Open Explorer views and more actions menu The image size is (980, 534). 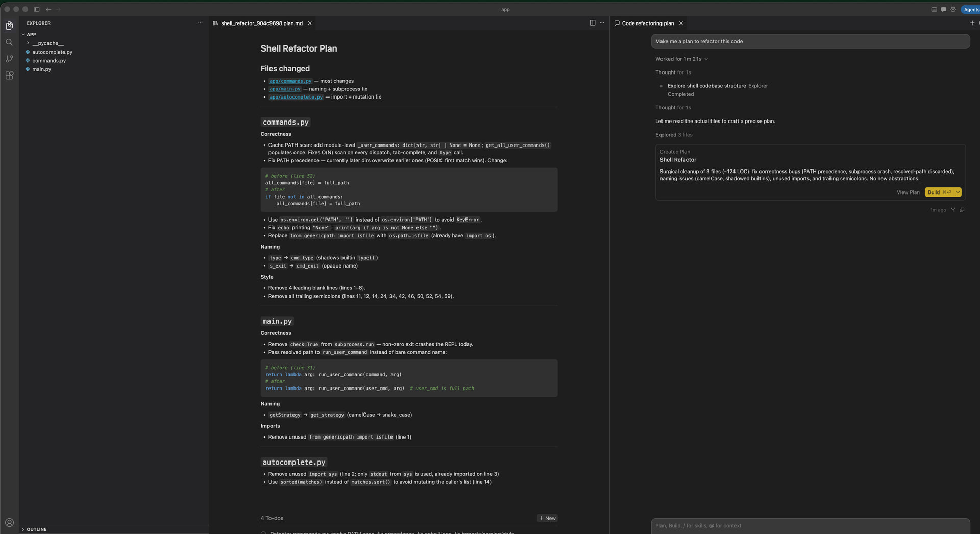[200, 23]
